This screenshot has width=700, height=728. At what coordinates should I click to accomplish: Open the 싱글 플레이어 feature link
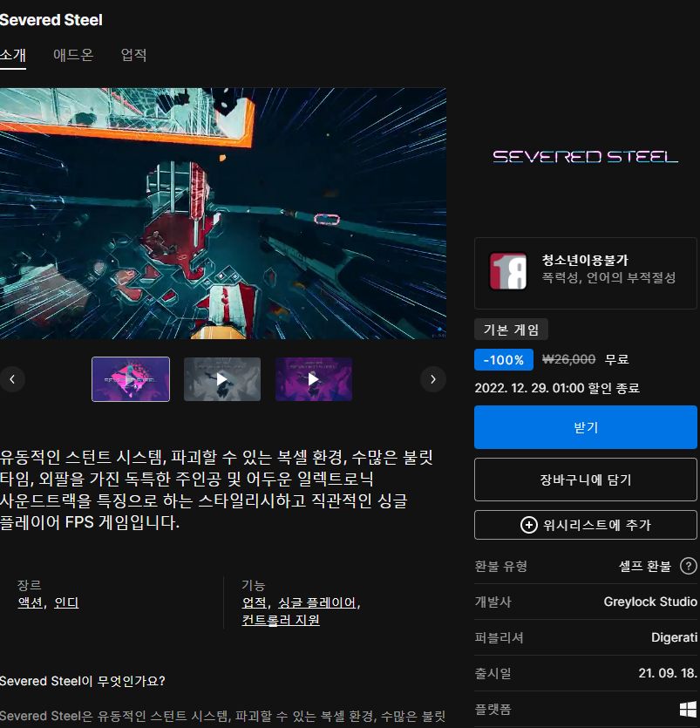(x=317, y=603)
